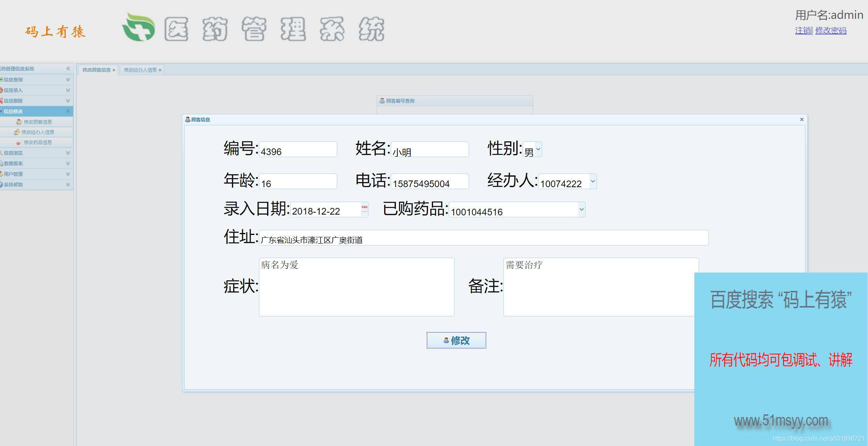Collapse the 信息修改 accordion section
Image resolution: width=868 pixels, height=446 pixels.
point(68,111)
